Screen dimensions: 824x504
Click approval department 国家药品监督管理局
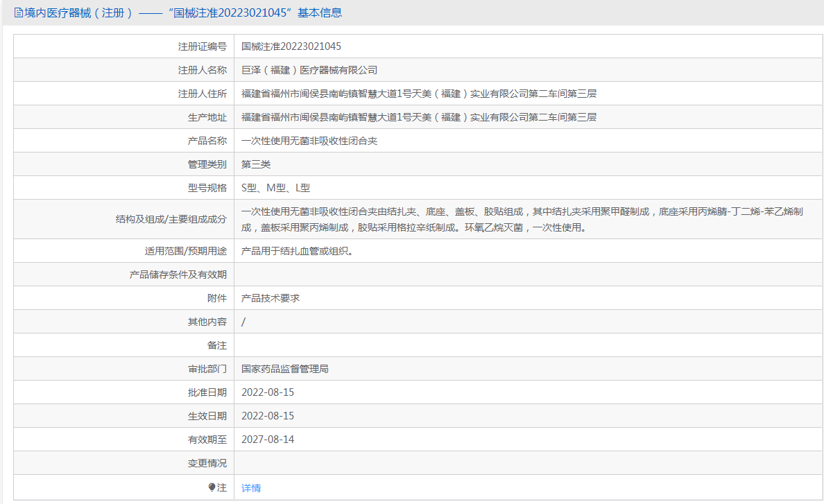[x=285, y=369]
